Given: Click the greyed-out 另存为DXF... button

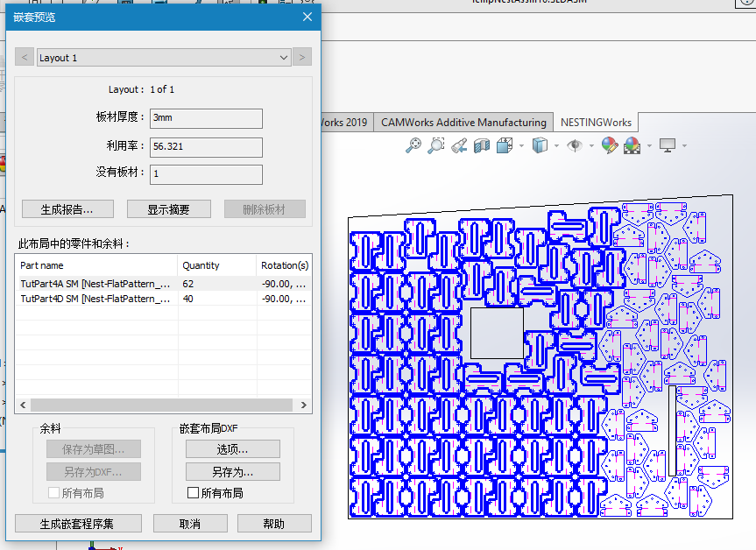Looking at the screenshot, I should coord(94,472).
